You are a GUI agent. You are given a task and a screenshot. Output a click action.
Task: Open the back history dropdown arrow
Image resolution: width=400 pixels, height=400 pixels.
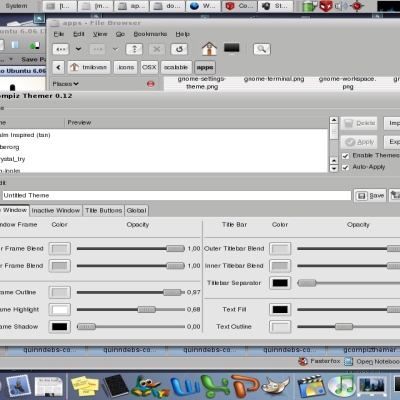[78, 49]
